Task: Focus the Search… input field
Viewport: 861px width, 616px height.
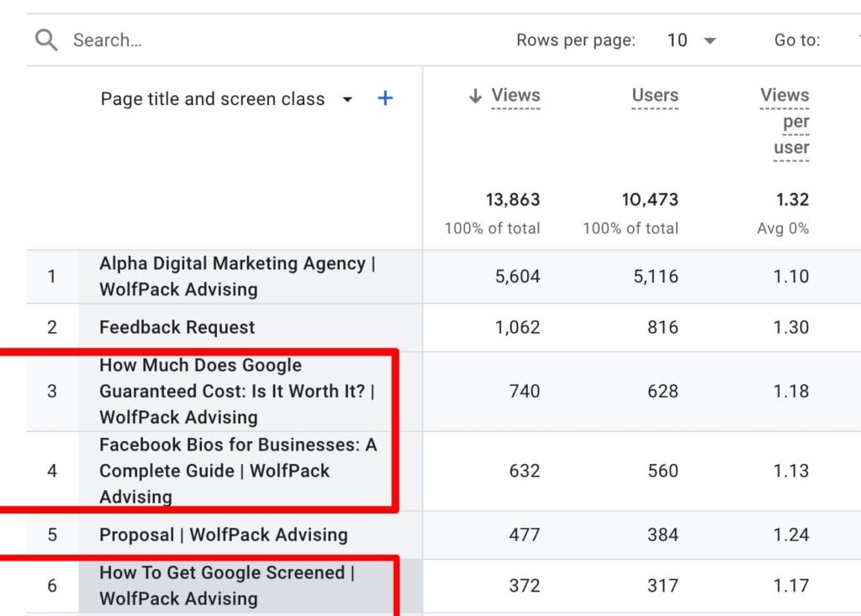Action: click(x=108, y=40)
